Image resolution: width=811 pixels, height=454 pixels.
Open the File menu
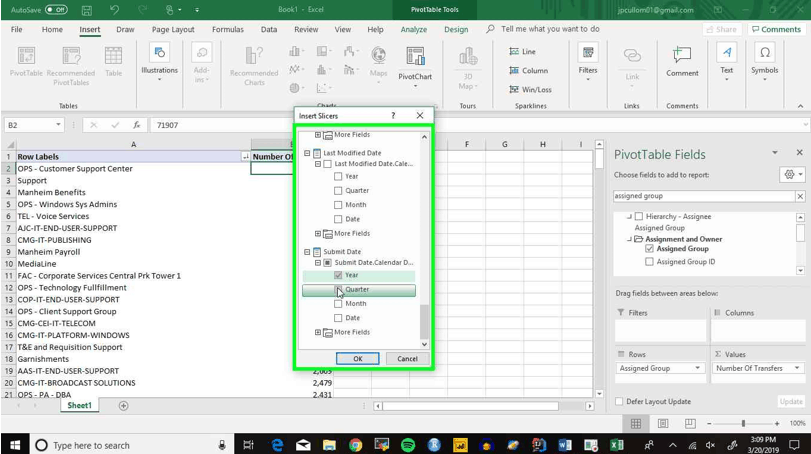coord(17,29)
